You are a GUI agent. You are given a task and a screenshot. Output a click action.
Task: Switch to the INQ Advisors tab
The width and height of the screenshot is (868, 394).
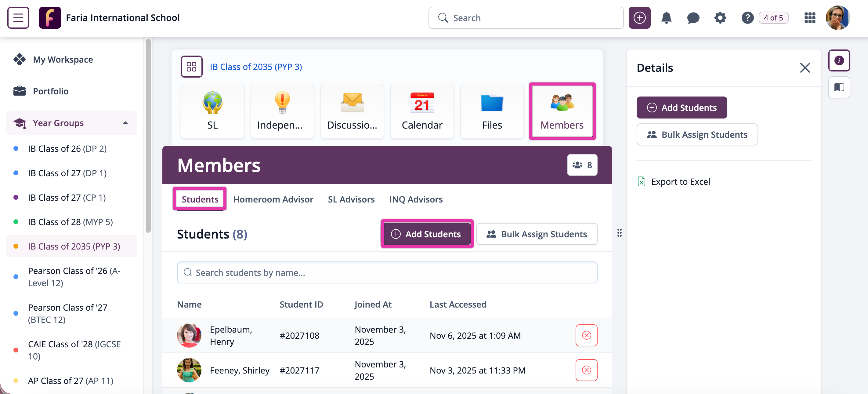click(x=416, y=199)
